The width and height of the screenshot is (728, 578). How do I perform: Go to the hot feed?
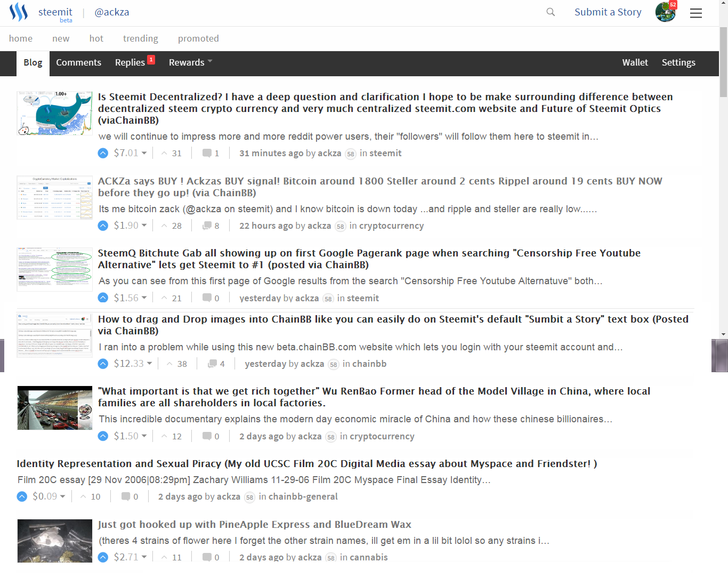click(96, 38)
